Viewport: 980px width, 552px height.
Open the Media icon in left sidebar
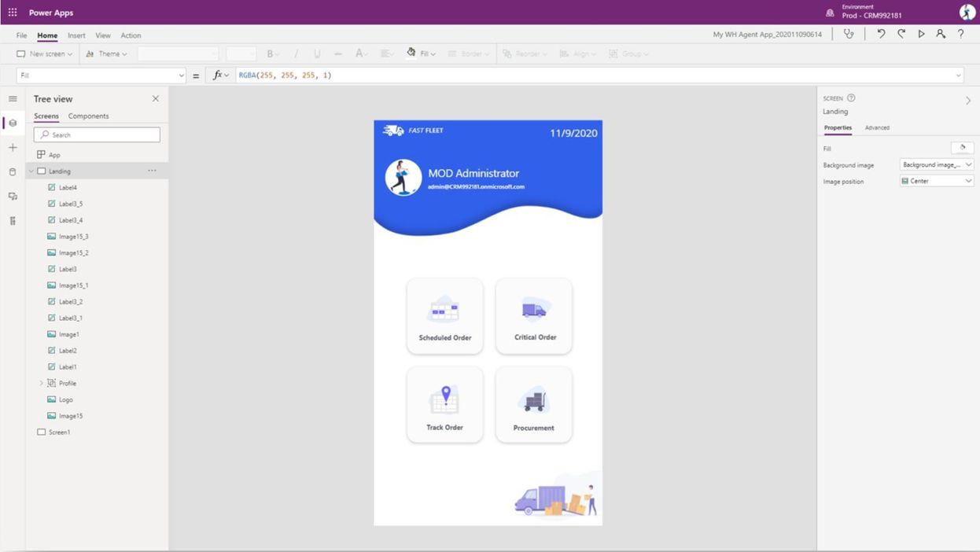tap(13, 197)
